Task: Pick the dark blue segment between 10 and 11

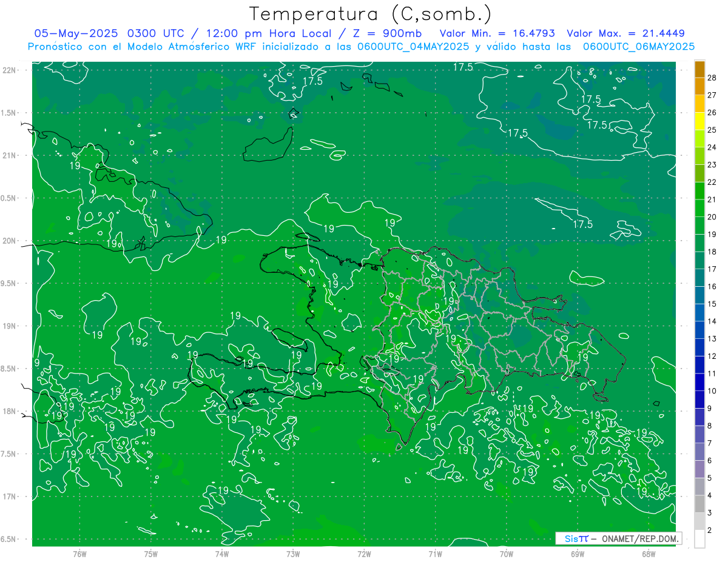Action: point(699,383)
